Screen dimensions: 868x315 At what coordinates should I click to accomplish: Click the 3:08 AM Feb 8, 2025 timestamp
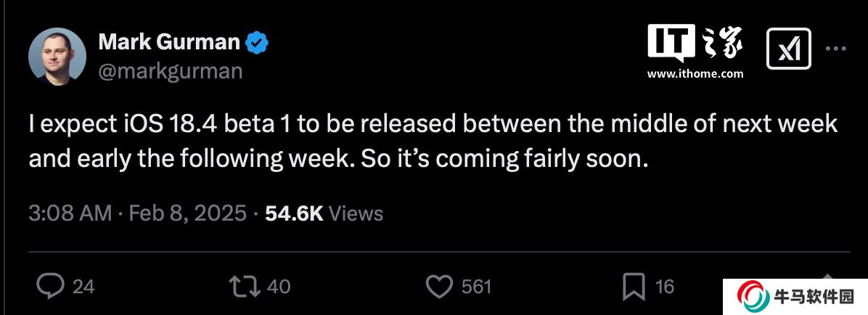[x=137, y=213]
